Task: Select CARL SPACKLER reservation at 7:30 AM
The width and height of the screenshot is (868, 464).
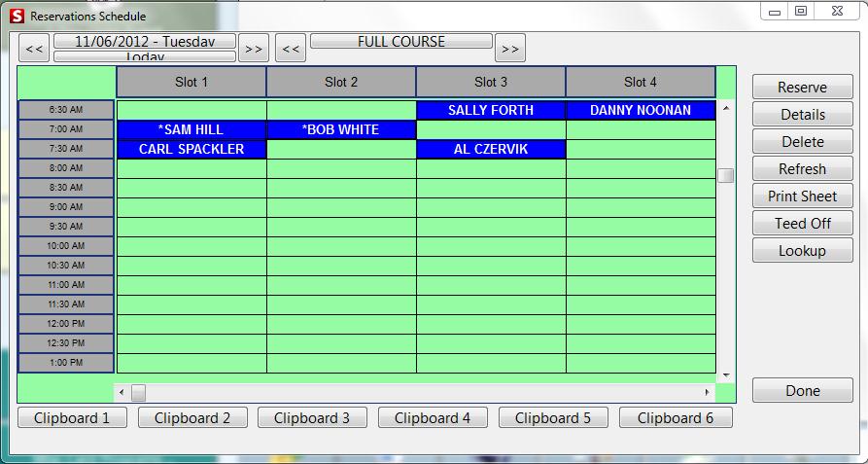Action: click(x=191, y=150)
